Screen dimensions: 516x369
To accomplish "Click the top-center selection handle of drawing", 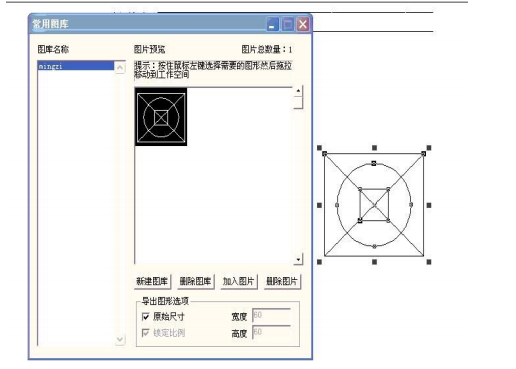I will click(x=374, y=148).
